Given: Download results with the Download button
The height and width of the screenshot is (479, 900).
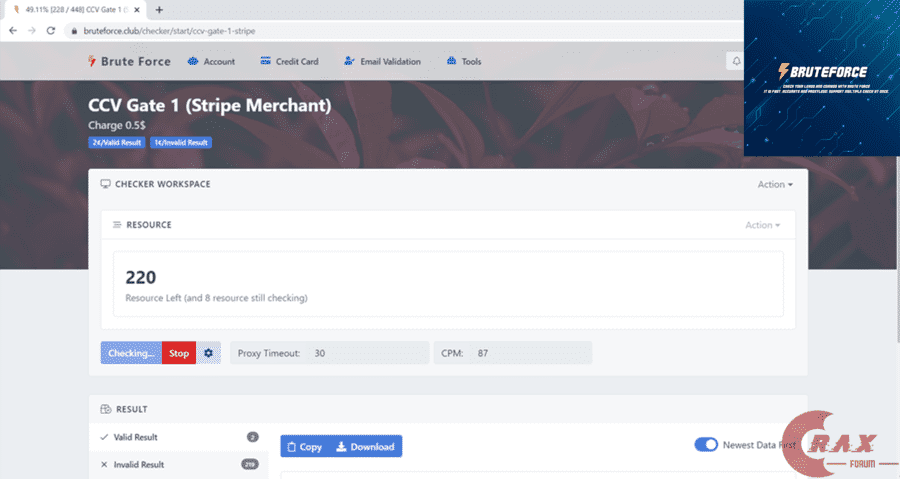Looking at the screenshot, I should click(x=366, y=446).
